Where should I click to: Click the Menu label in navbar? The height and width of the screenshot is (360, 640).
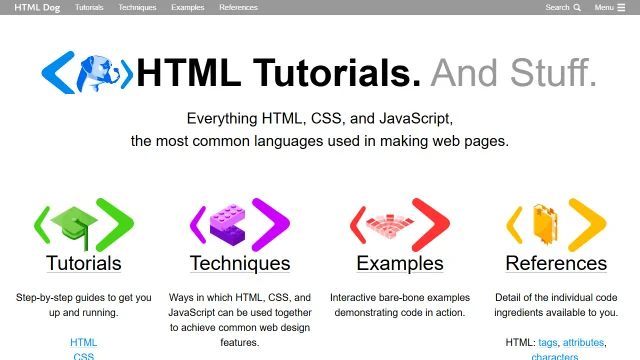604,7
